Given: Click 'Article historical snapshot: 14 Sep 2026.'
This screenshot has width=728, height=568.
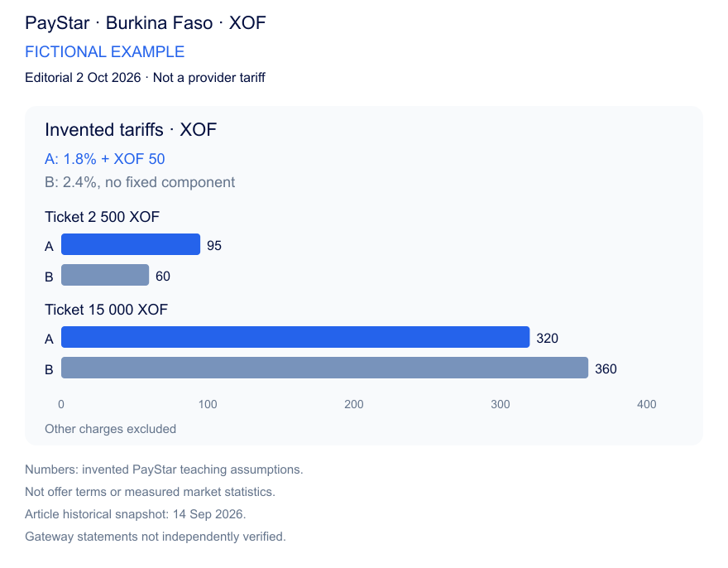Looking at the screenshot, I should (136, 514).
